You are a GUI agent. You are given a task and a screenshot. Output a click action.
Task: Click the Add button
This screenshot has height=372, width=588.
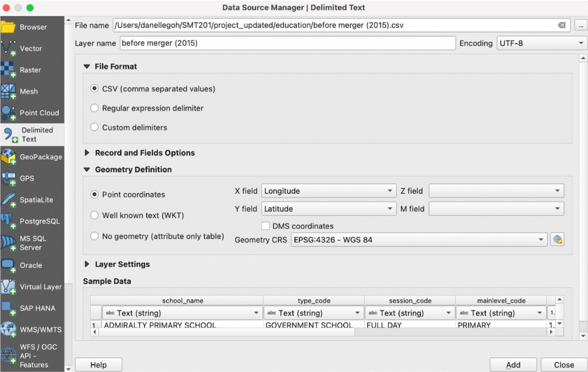click(513, 364)
